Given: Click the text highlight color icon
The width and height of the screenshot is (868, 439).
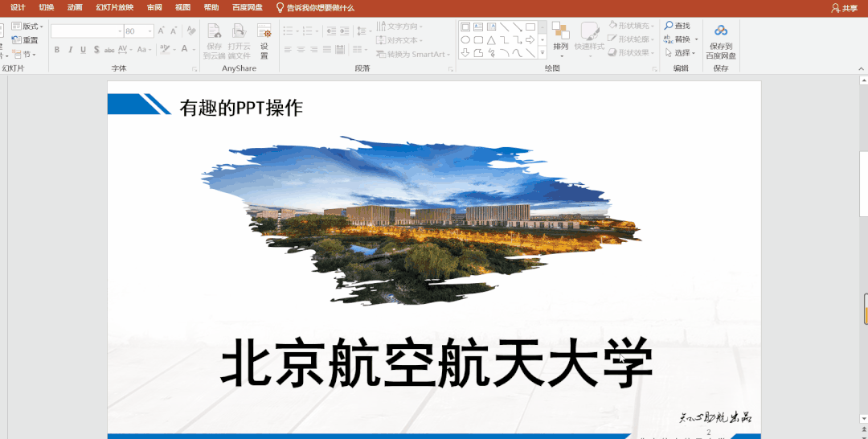Looking at the screenshot, I should pos(166,50).
